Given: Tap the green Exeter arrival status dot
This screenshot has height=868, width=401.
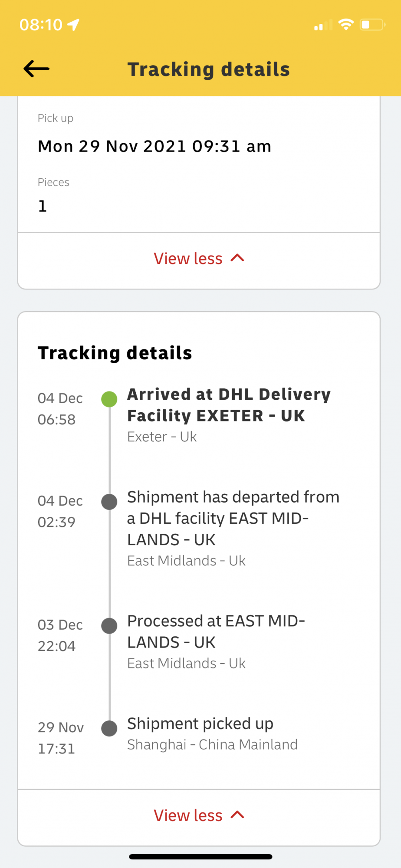Looking at the screenshot, I should (x=109, y=399).
